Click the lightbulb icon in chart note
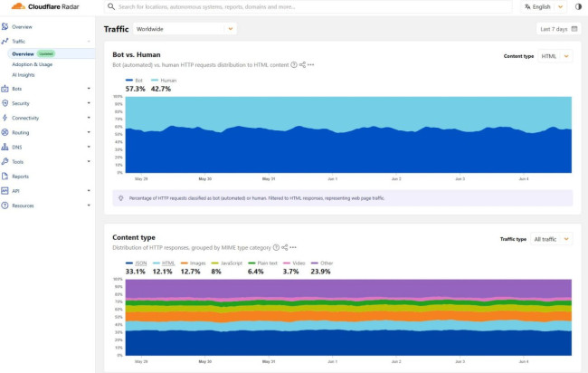The image size is (588, 373). point(120,198)
